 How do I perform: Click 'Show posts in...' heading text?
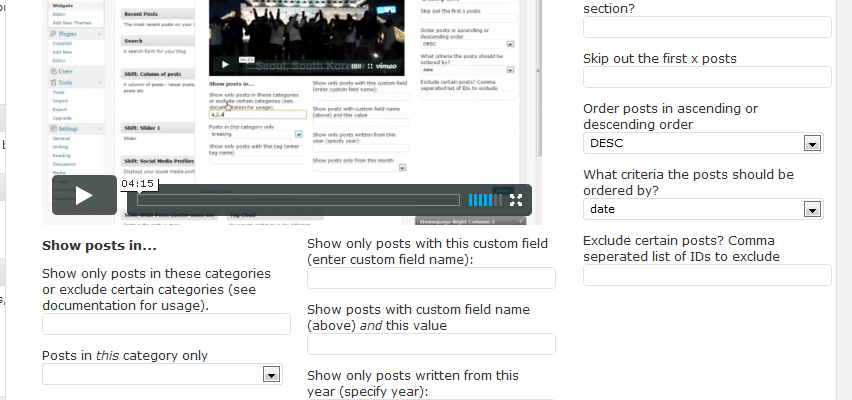(x=99, y=246)
